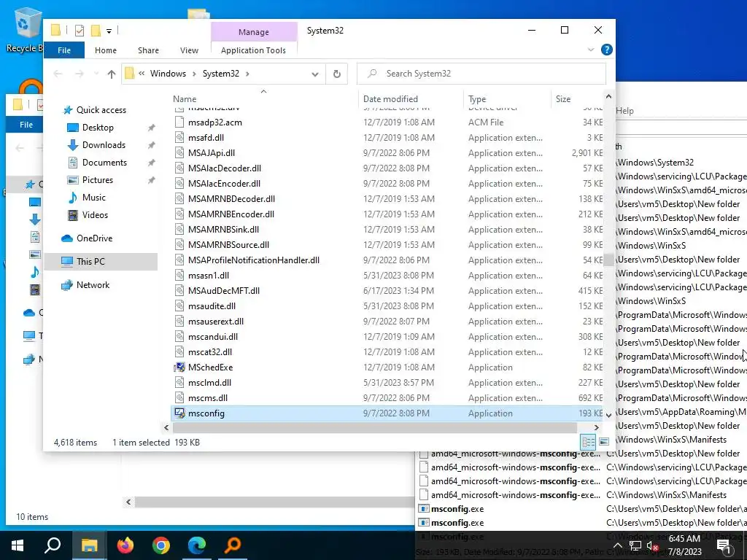
Task: Click the horizontal scrollbar left arrow
Action: click(166, 427)
